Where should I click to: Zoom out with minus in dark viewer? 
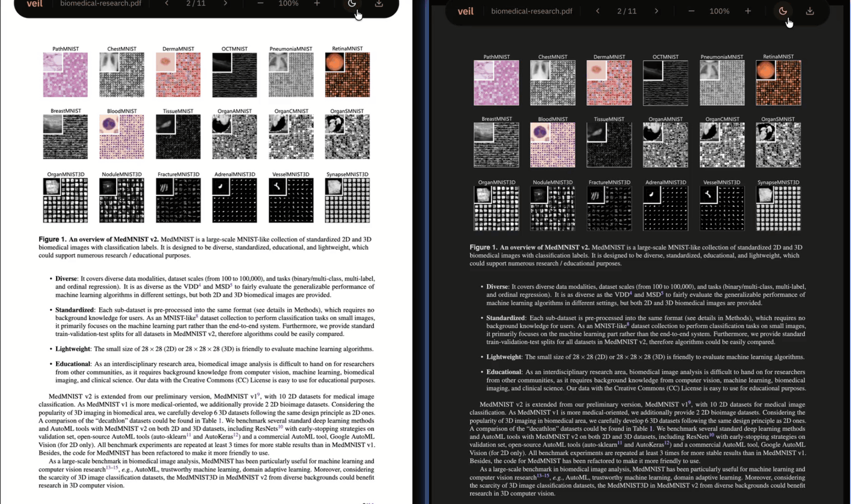pyautogui.click(x=691, y=11)
